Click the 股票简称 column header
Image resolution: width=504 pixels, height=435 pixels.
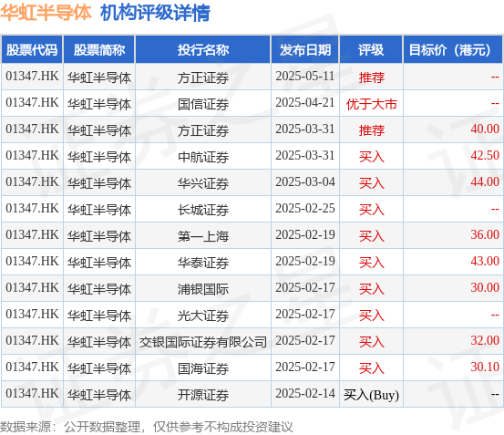99,49
